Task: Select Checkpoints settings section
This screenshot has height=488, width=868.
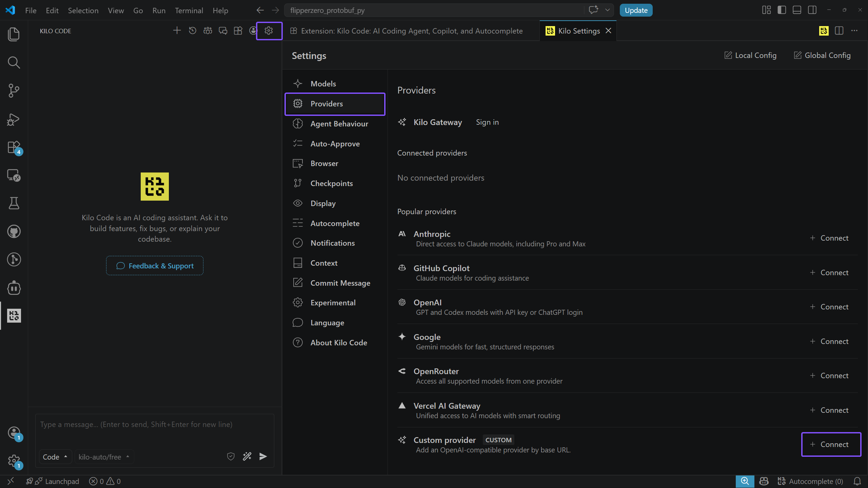Action: click(335, 183)
